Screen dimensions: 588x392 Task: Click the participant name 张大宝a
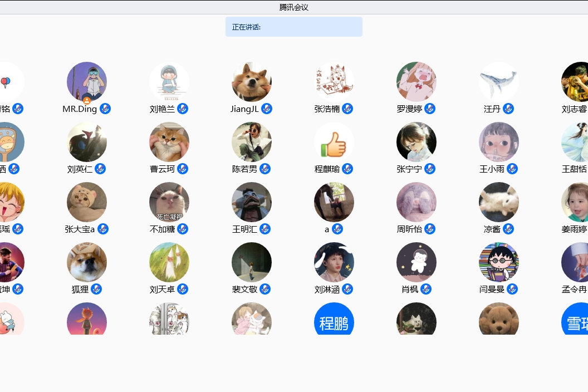coord(80,229)
